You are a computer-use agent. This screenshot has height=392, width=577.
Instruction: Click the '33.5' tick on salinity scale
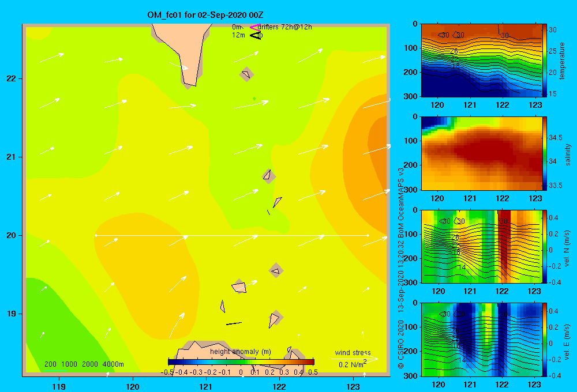[x=556, y=186]
